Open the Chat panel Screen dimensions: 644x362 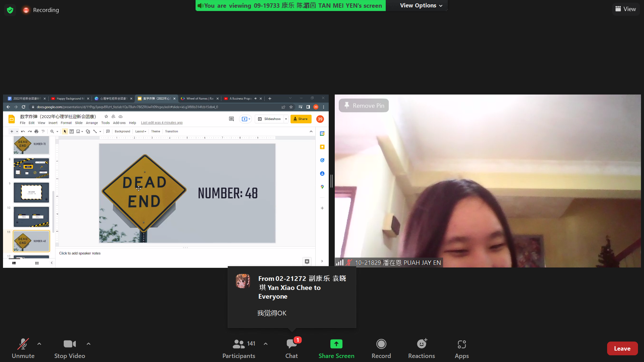point(291,348)
